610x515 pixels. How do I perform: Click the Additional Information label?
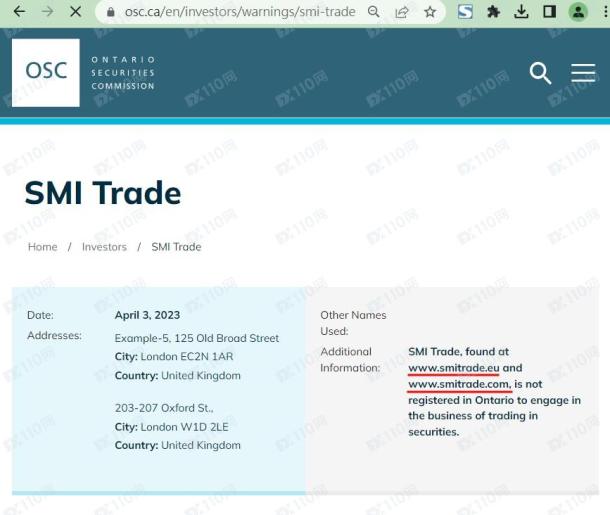click(350, 360)
